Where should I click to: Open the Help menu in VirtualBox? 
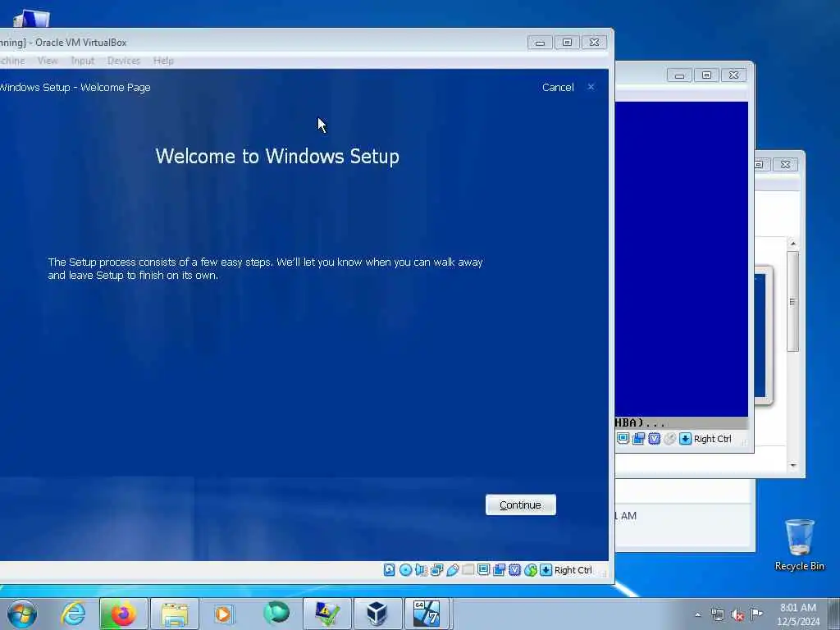point(163,61)
